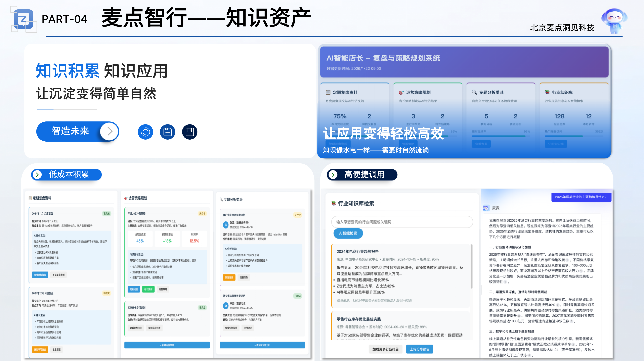The width and height of the screenshot is (644, 361).
Task: Click the 麦麦 assistant avatar icon
Action: [486, 208]
